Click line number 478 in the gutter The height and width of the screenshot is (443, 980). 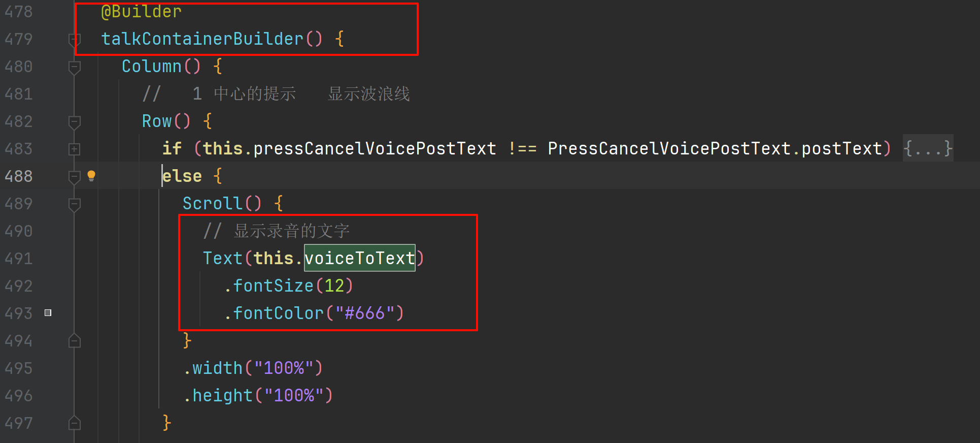click(x=19, y=12)
